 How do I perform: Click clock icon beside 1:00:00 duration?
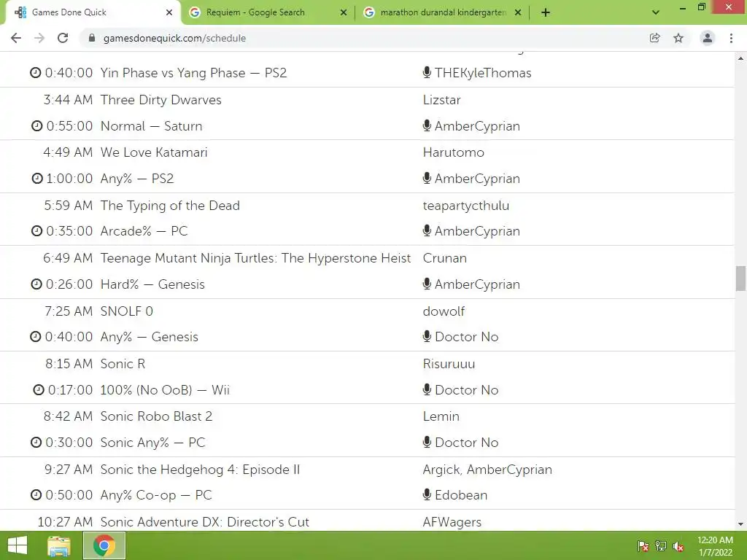tap(36, 179)
